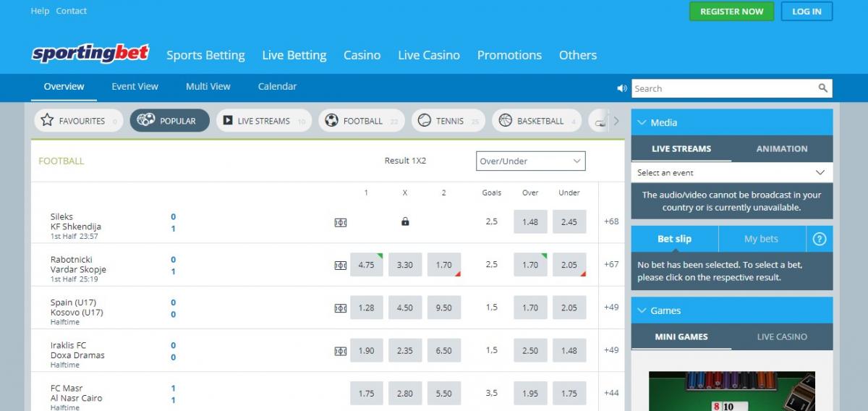Switch to Overview tab
868x411 pixels.
[64, 86]
